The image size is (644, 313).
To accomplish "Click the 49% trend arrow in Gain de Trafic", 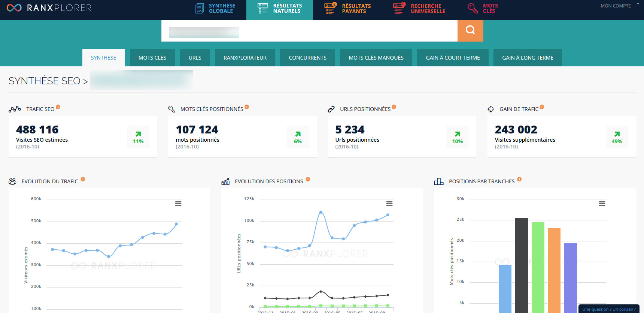I will click(617, 134).
